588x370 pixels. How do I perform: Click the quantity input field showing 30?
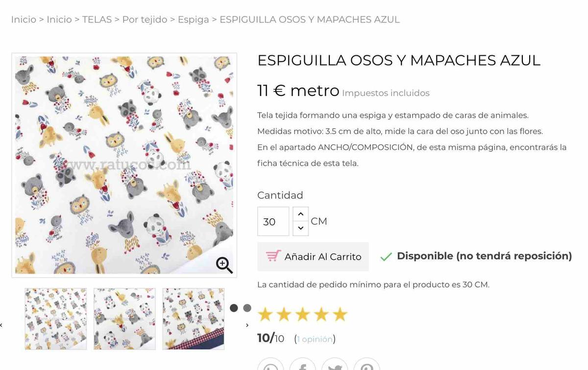point(273,221)
